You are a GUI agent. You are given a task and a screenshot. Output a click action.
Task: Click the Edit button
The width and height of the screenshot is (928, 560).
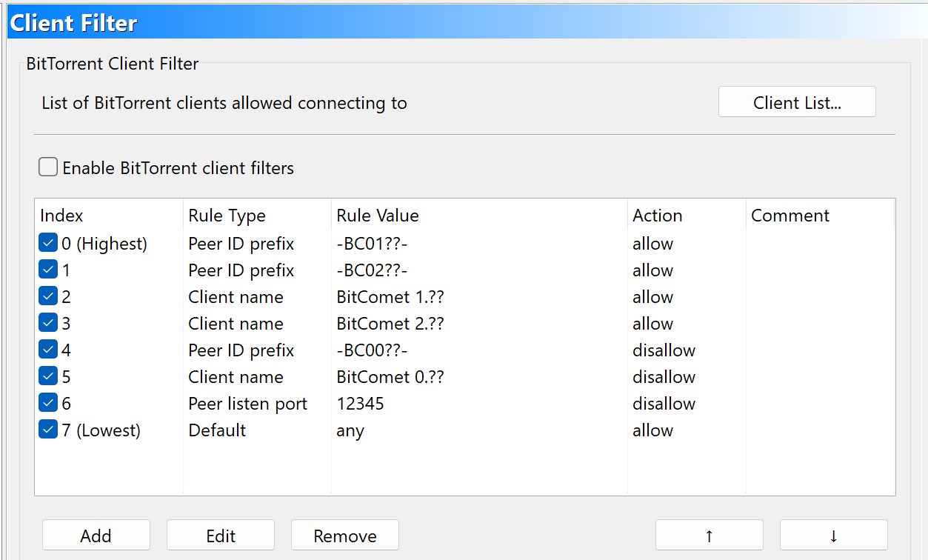221,536
